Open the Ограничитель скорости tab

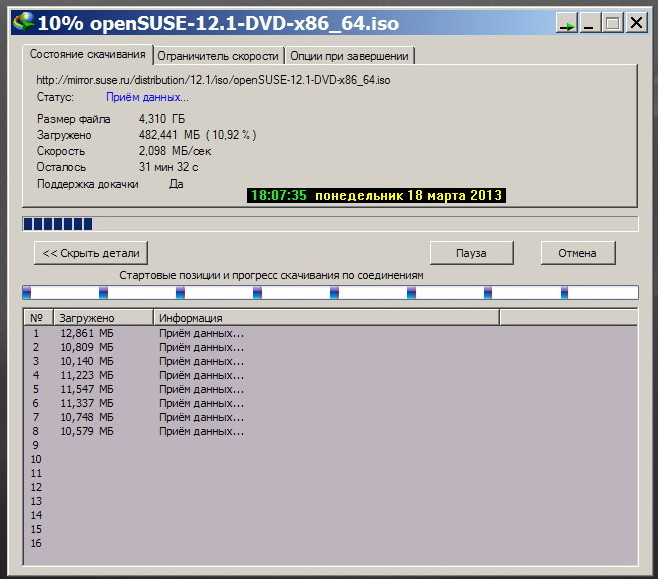click(218, 56)
